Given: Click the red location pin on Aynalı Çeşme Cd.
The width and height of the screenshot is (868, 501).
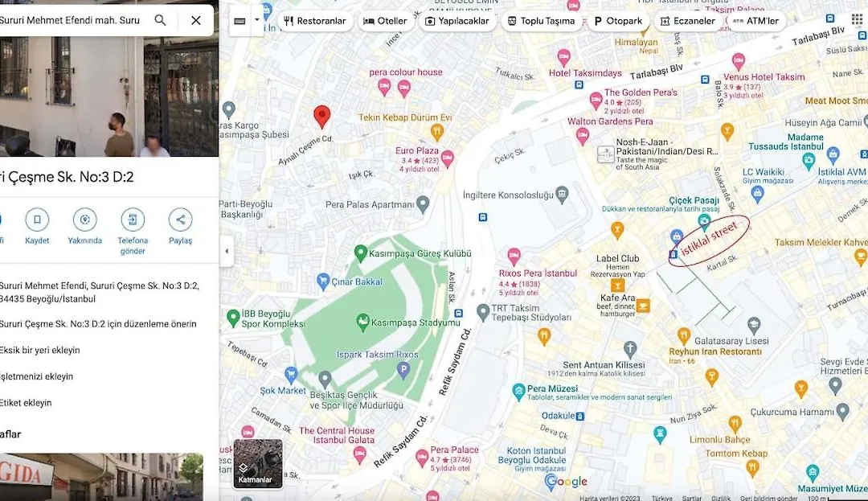Looking at the screenshot, I should coord(321,117).
